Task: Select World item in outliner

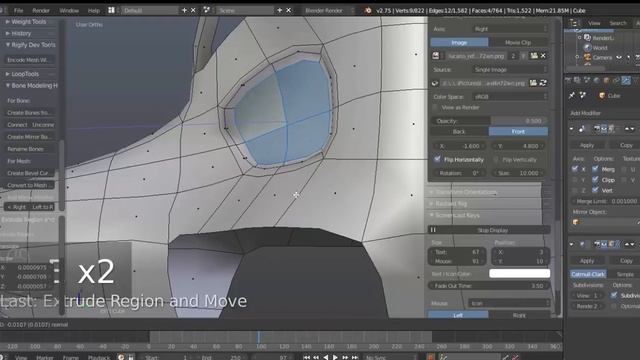Action: point(600,48)
